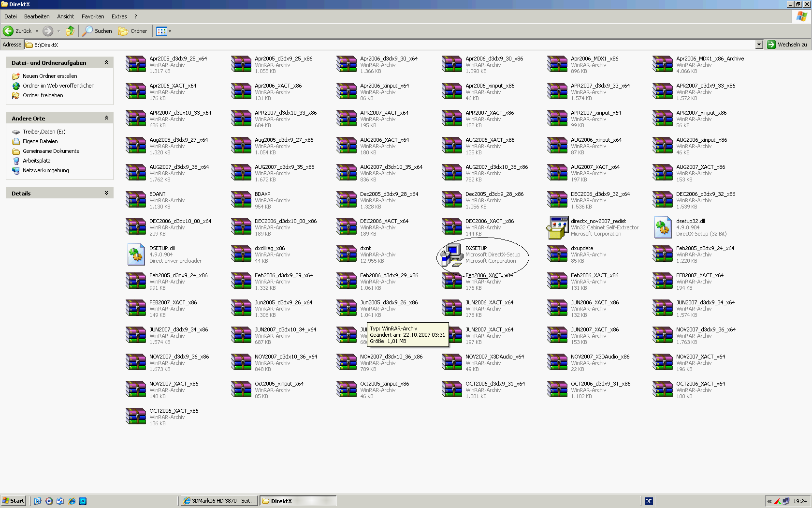Screen dimensions: 812x508
Task: Open the Datei menu
Action: click(11, 16)
